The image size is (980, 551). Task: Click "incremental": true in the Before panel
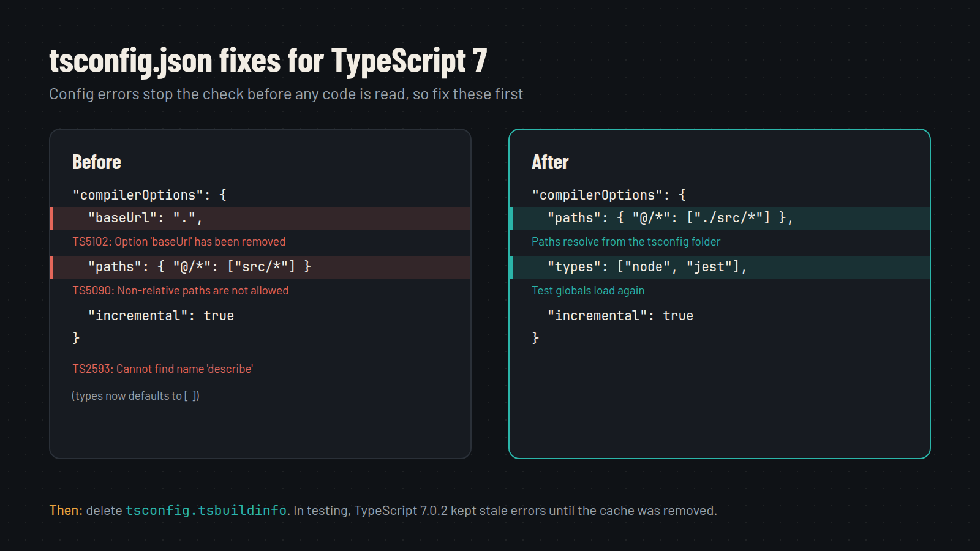pos(161,316)
